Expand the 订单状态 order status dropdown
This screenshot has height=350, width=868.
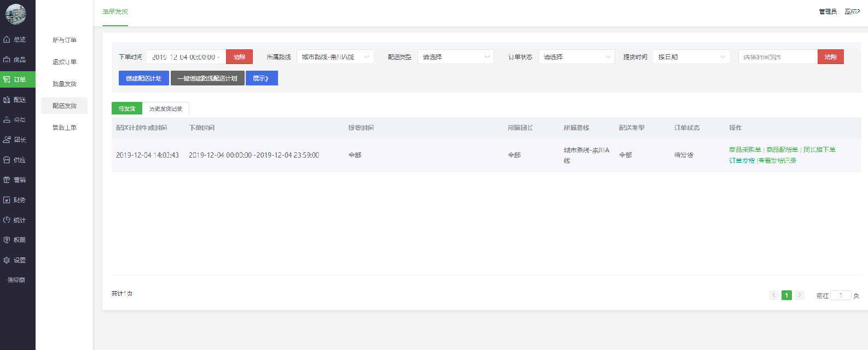576,57
